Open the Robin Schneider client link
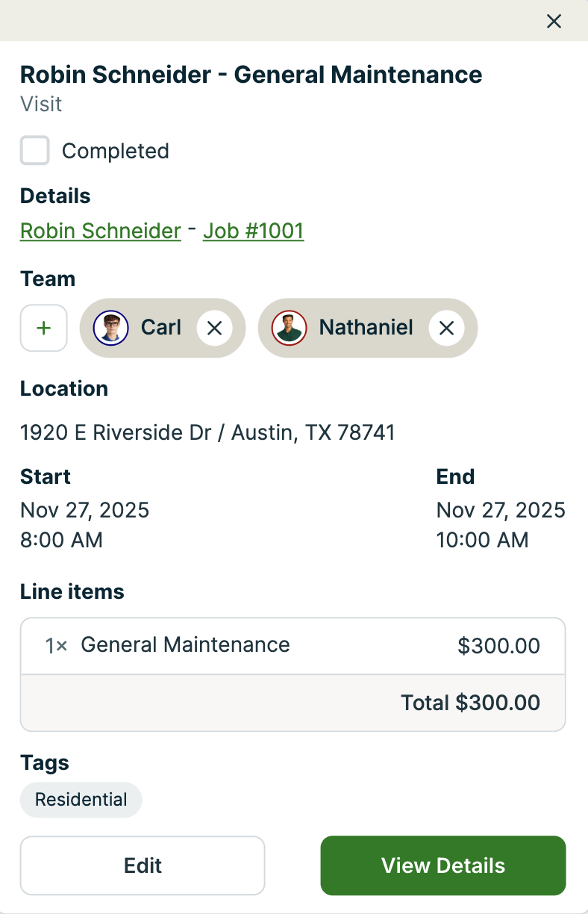This screenshot has width=588, height=914. (x=101, y=231)
